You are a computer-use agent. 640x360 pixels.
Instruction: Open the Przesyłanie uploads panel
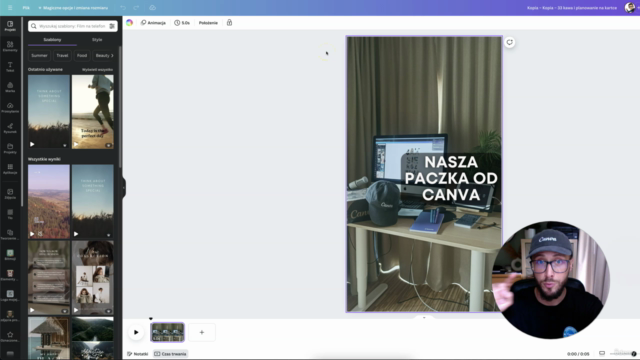point(10,108)
